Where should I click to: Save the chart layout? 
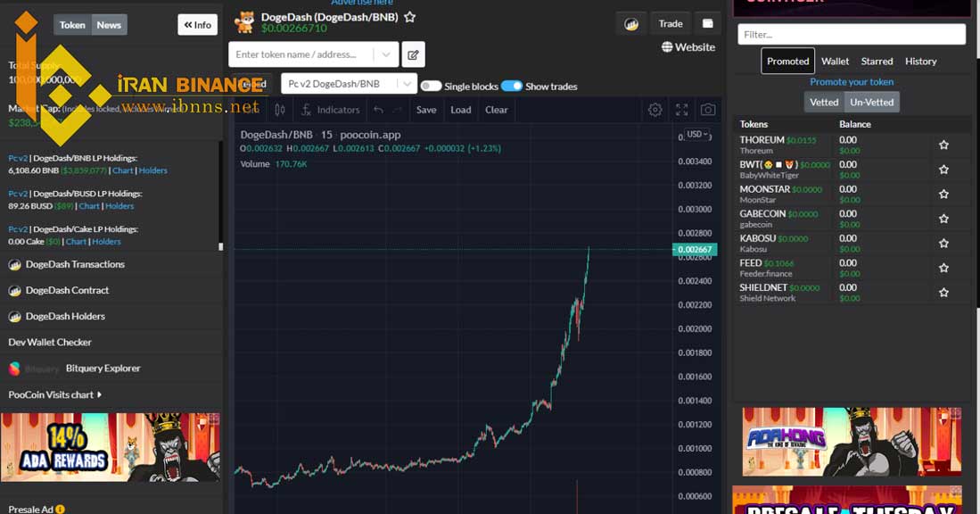426,110
